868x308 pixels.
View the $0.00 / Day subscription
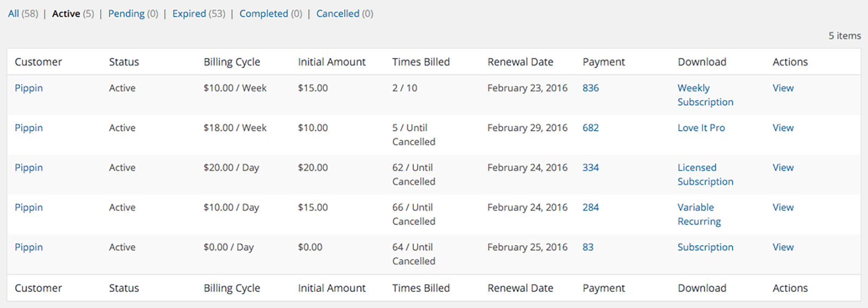[783, 247]
